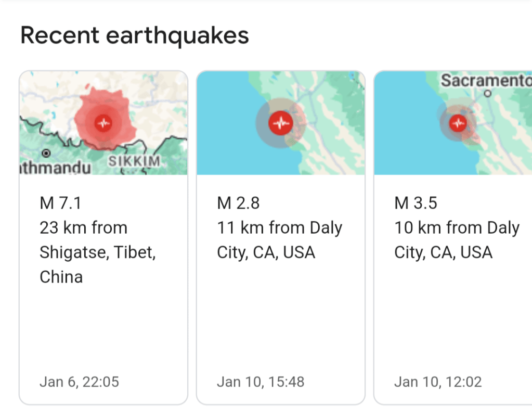Click the Jan 10, 12:02 timestamp
The width and height of the screenshot is (532, 419).
[x=437, y=382]
